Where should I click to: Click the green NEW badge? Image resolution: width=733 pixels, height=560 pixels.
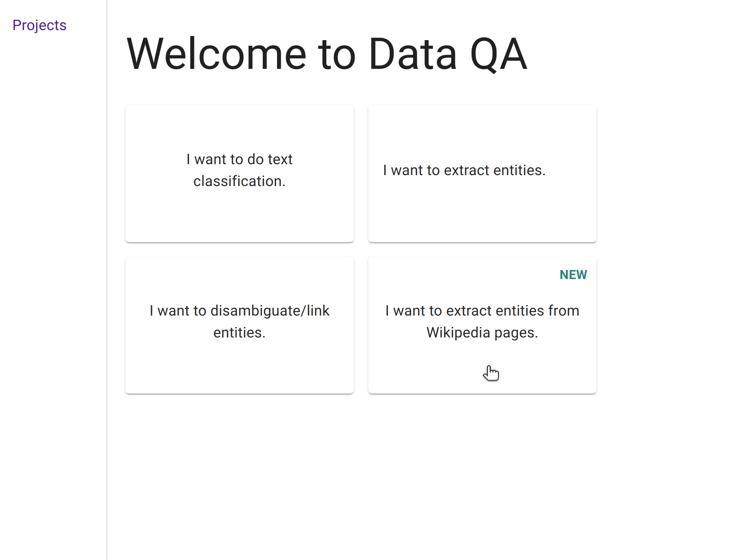coord(573,275)
